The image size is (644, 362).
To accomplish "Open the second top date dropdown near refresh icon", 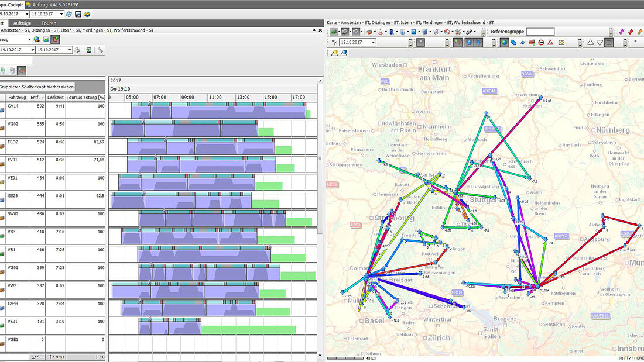I will (x=61, y=14).
